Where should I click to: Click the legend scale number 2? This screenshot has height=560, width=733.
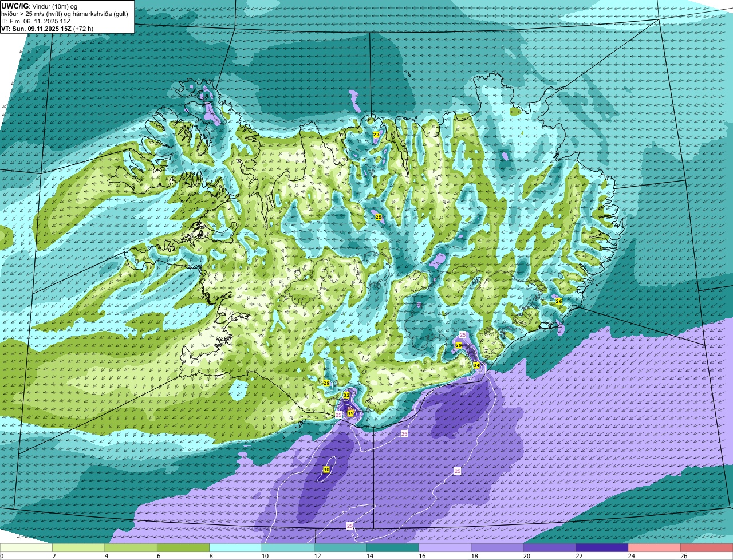(54, 556)
